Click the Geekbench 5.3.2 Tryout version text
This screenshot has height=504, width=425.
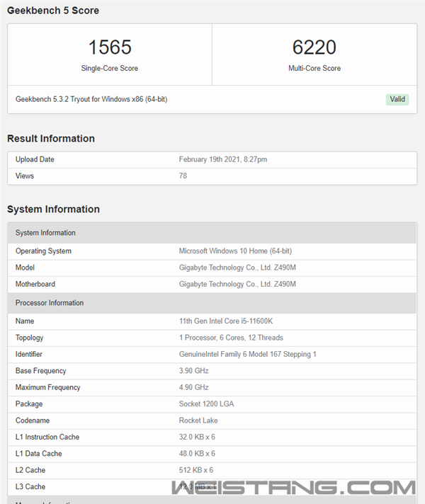[91, 99]
